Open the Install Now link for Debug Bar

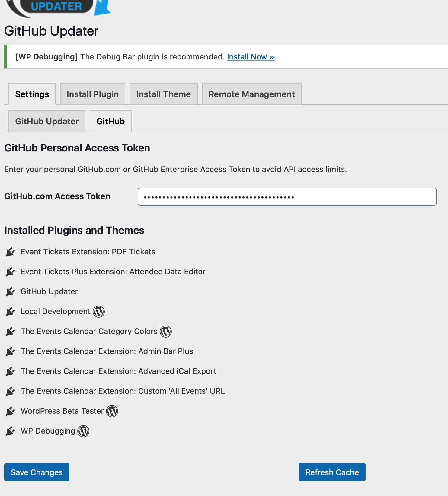coord(250,56)
